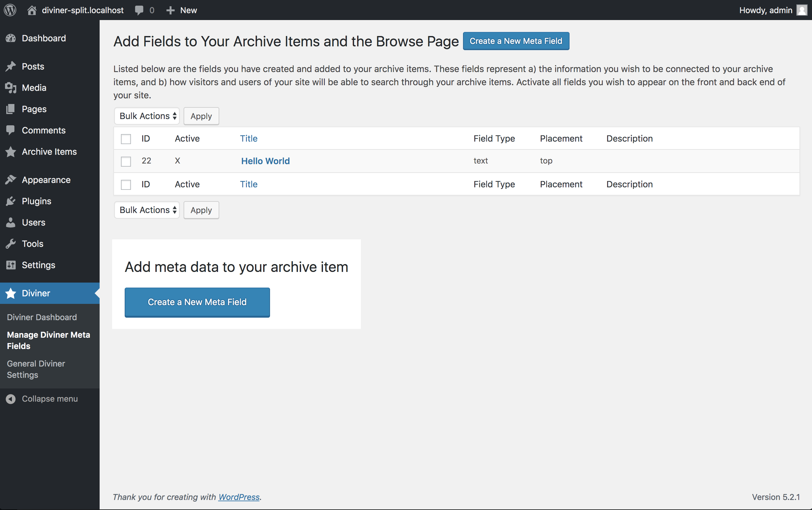
Task: Open the Dashboard menu item
Action: 44,38
